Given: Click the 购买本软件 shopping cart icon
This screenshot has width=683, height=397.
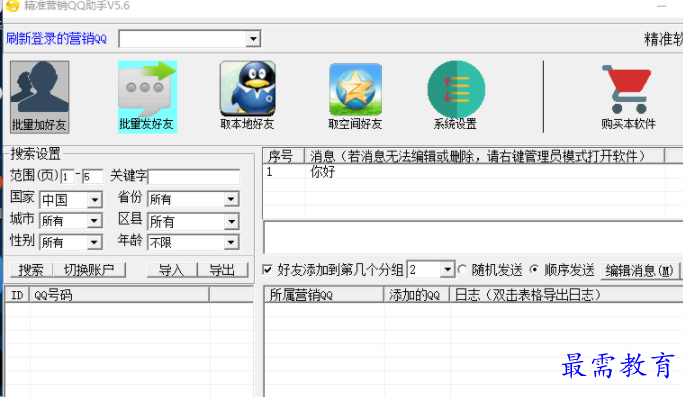Looking at the screenshot, I should [628, 97].
